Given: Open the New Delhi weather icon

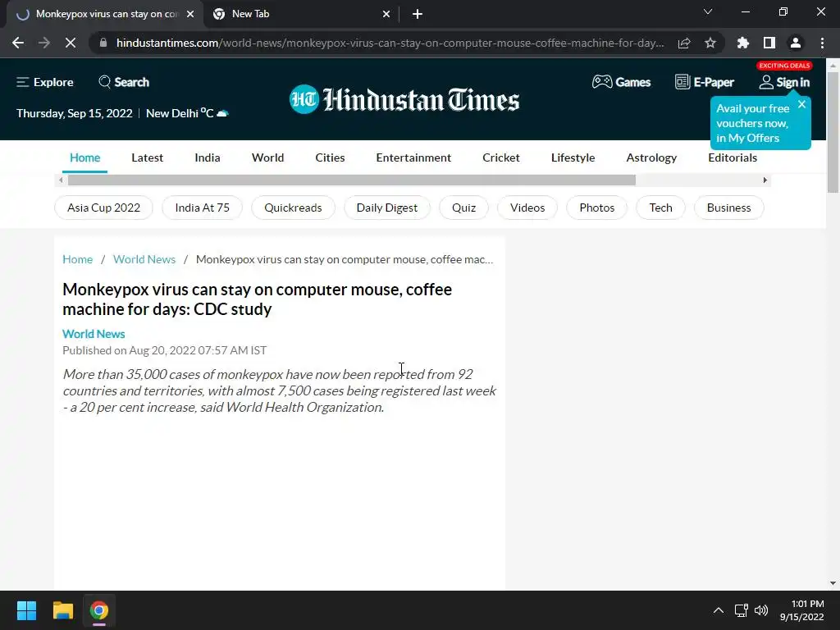Looking at the screenshot, I should 222,113.
